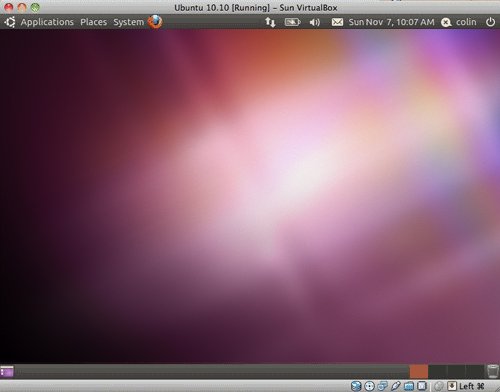Open the Trash in the bottom panel
The height and width of the screenshot is (392, 500).
click(493, 371)
